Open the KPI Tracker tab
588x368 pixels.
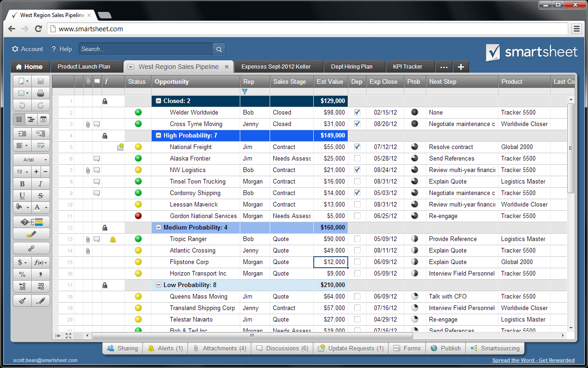[407, 67]
